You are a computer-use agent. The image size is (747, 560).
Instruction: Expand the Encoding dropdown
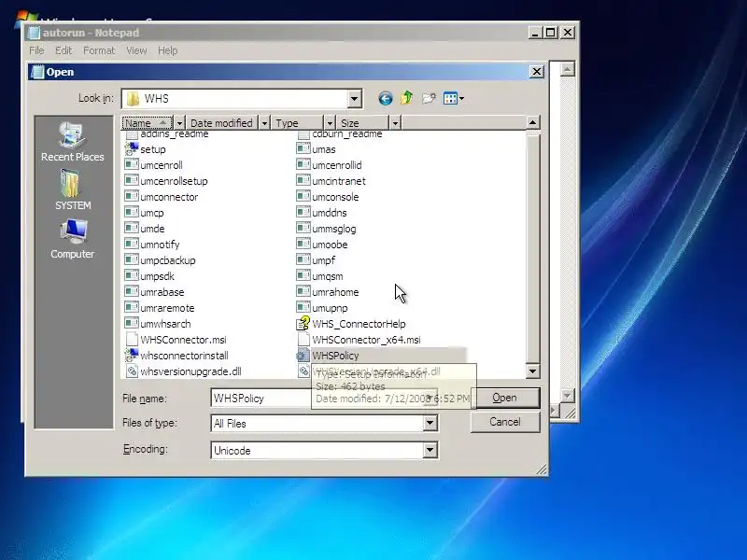pos(430,450)
